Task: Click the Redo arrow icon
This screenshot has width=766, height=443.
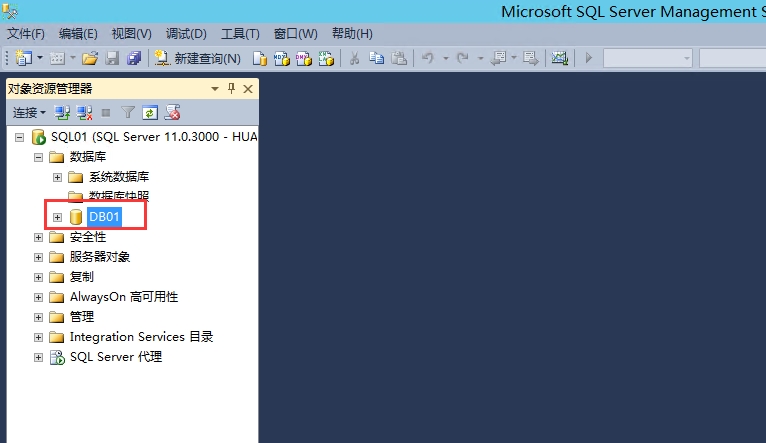Action: (x=463, y=58)
